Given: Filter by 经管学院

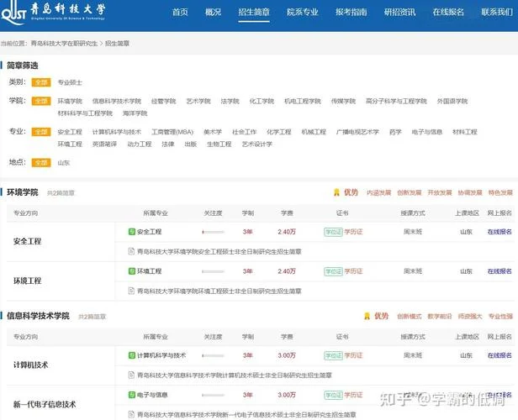Looking at the screenshot, I should point(163,101).
